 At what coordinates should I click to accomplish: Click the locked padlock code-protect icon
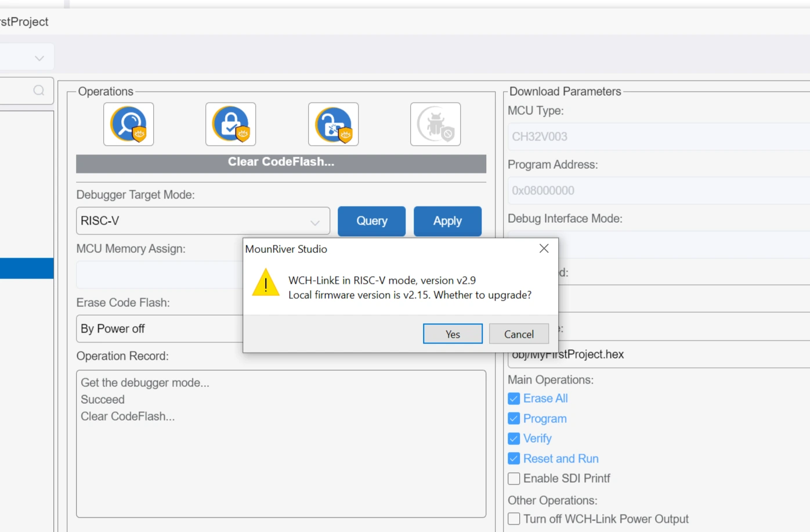tap(230, 124)
